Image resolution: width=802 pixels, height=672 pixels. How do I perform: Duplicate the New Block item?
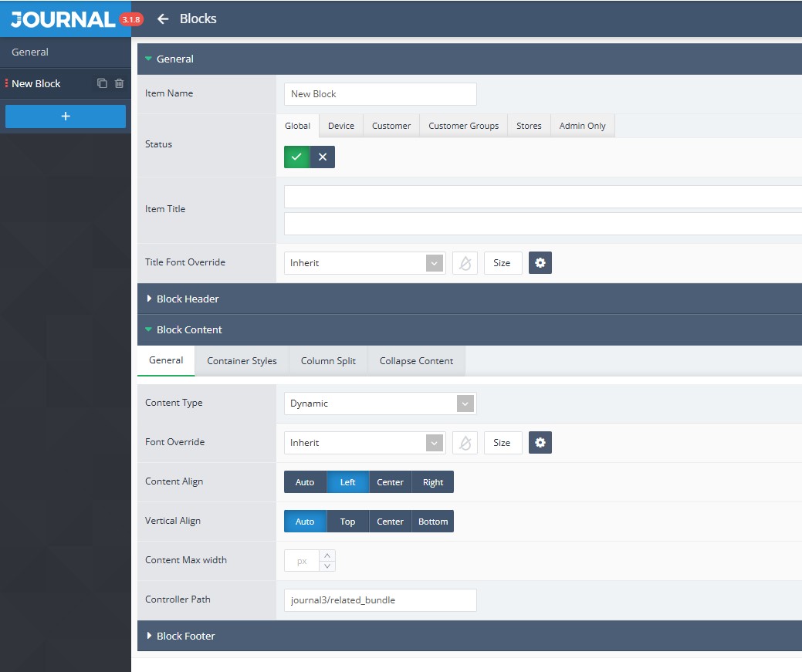(102, 83)
